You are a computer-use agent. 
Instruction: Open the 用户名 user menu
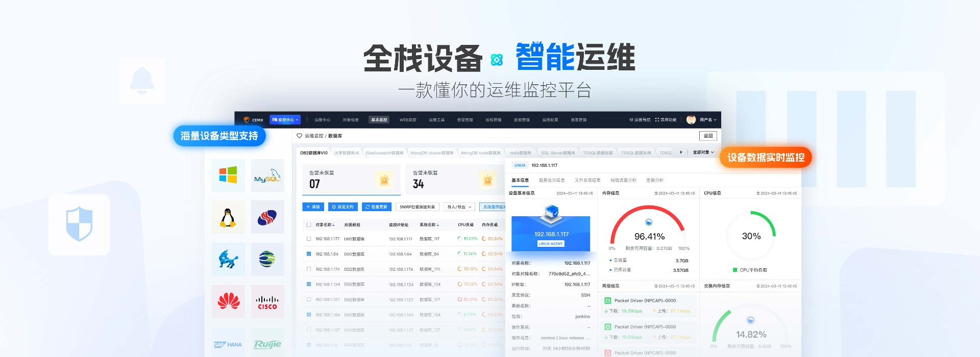tap(708, 120)
